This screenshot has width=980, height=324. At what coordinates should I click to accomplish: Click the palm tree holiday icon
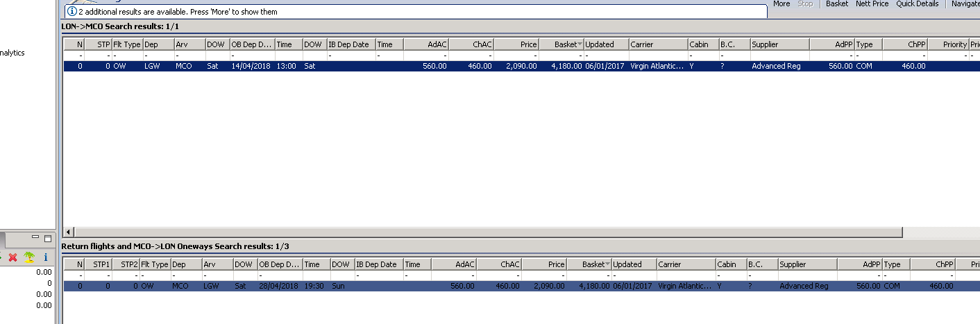[29, 257]
